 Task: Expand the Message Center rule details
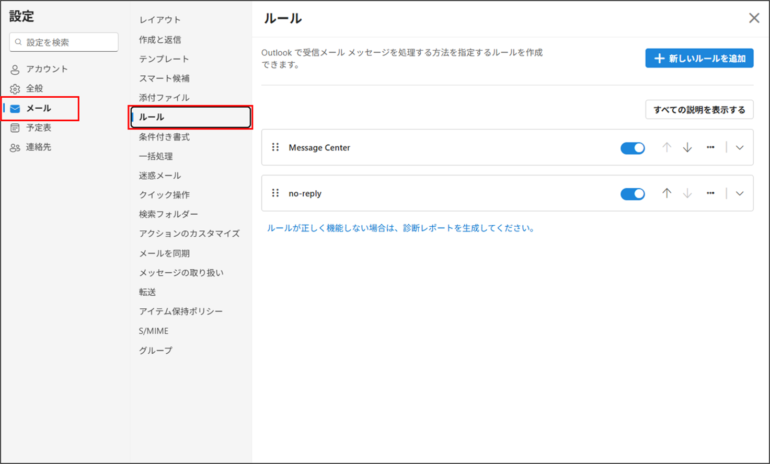(740, 148)
